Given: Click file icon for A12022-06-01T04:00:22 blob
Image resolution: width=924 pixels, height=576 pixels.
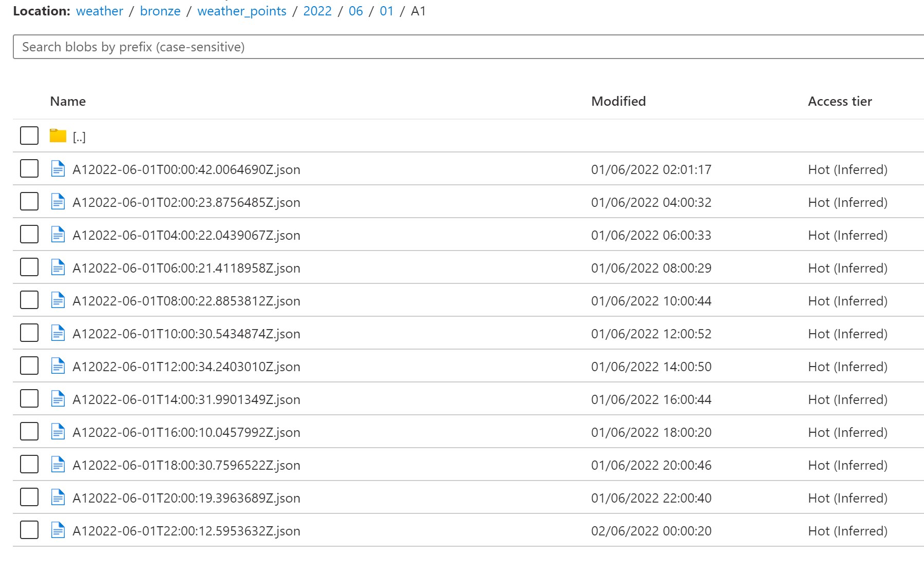Looking at the screenshot, I should point(58,235).
